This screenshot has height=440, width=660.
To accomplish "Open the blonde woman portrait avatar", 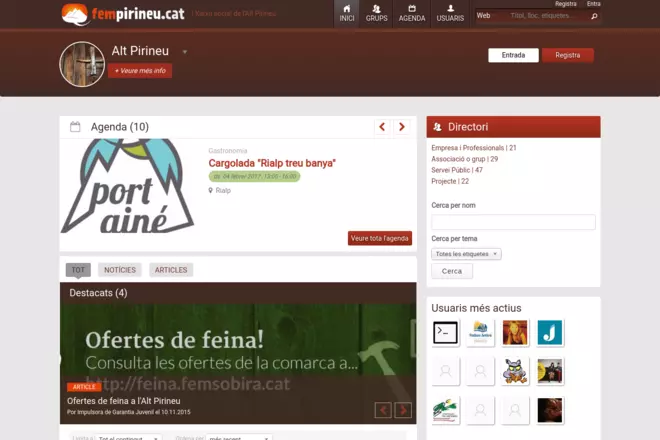I will [x=515, y=333].
